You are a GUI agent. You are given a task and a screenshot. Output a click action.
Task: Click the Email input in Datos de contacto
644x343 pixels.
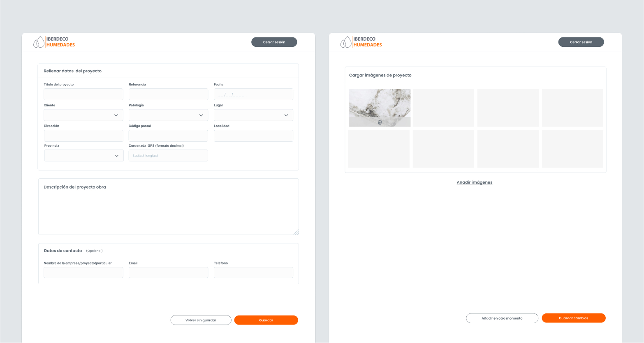(168, 273)
